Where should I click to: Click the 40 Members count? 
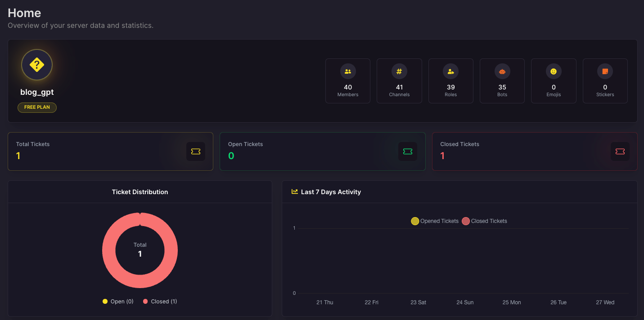[348, 87]
